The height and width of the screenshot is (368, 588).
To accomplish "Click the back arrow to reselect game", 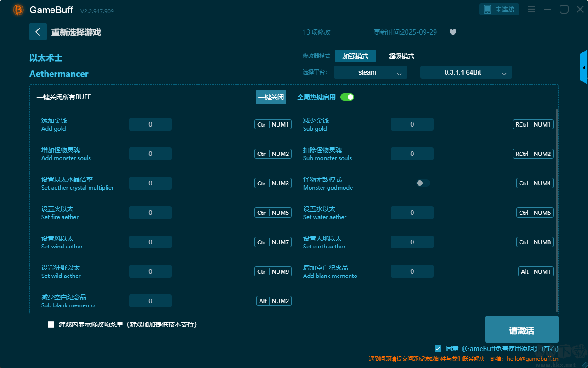I will 38,32.
